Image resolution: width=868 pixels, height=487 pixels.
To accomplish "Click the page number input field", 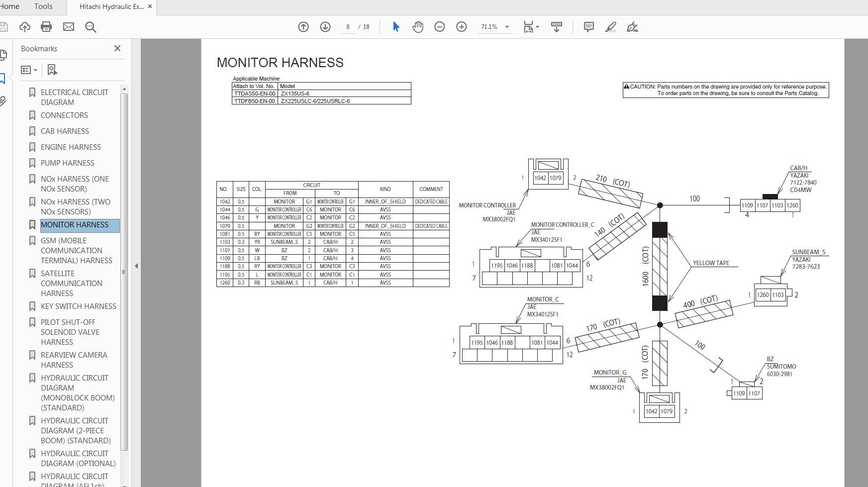I will click(x=348, y=27).
